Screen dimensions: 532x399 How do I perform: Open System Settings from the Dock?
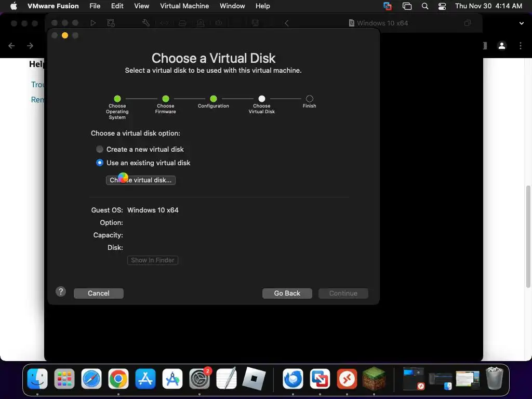pos(199,379)
